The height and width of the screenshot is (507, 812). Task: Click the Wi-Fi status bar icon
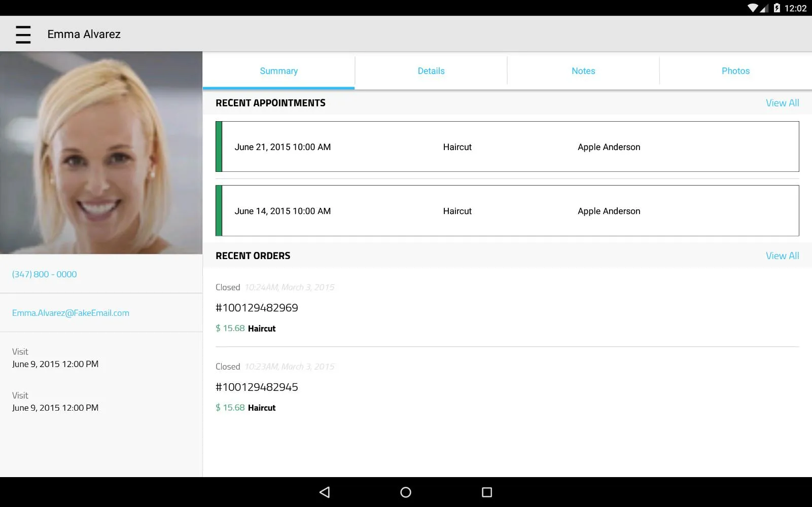753,8
